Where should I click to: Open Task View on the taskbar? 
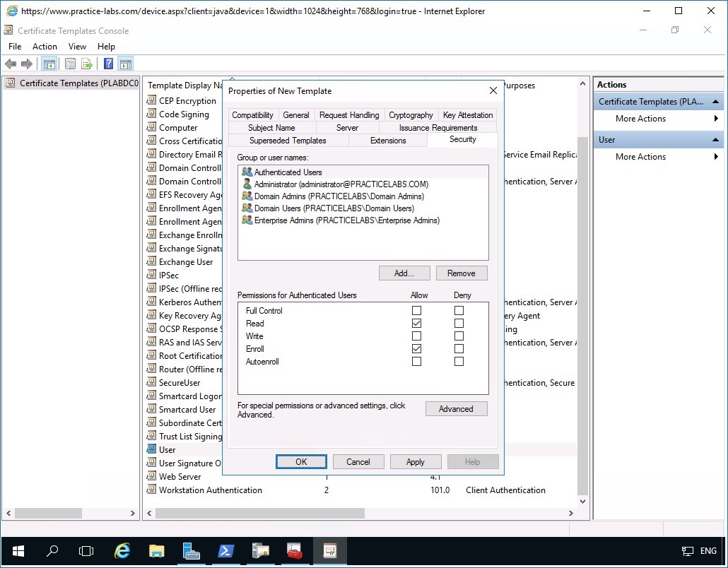click(86, 551)
